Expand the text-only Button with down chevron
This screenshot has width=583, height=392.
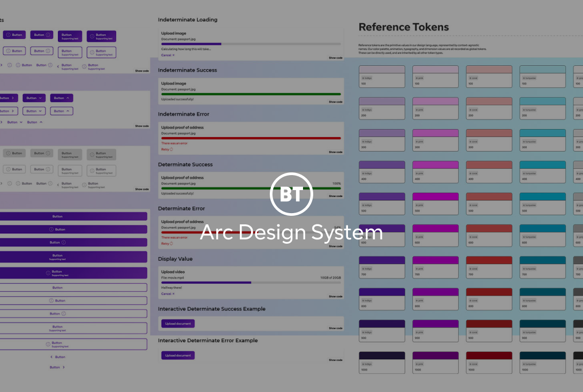[15, 122]
